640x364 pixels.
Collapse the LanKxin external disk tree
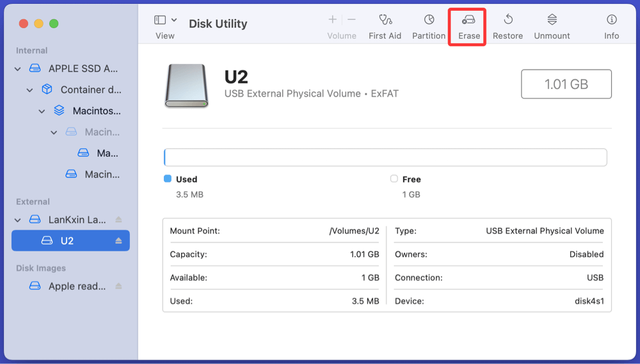point(18,220)
